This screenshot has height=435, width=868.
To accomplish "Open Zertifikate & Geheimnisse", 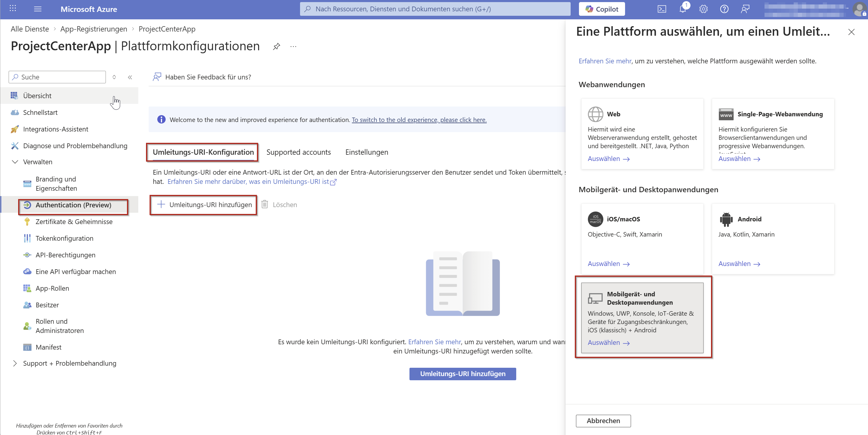I will pyautogui.click(x=69, y=222).
